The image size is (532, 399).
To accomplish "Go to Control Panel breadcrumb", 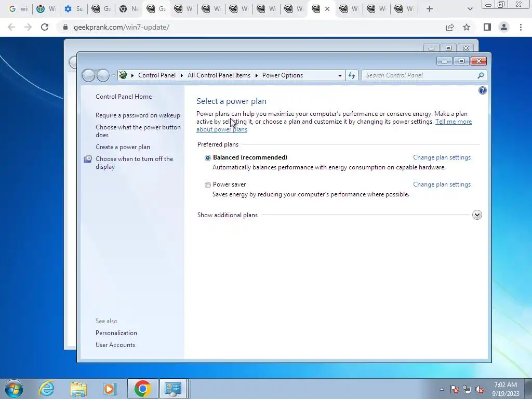I will [x=157, y=75].
